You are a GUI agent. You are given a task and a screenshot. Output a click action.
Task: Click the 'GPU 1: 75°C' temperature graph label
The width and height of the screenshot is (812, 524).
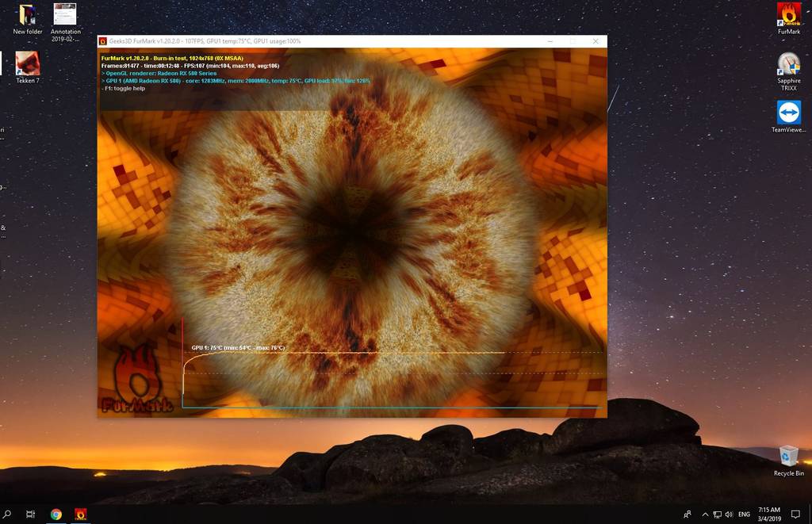click(238, 347)
